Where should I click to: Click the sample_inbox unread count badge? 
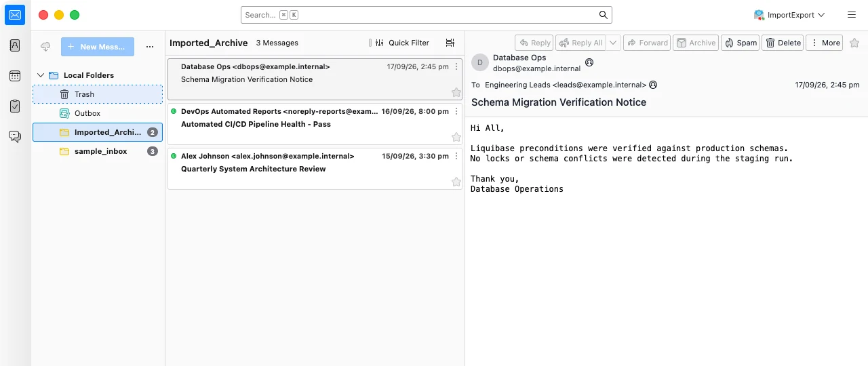[x=153, y=151]
